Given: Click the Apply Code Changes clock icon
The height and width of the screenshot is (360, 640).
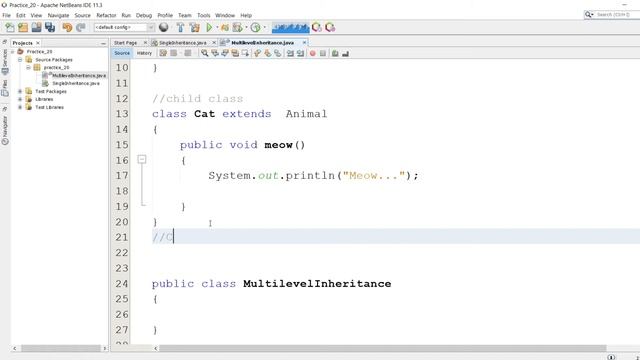Looking at the screenshot, I should (x=256, y=27).
